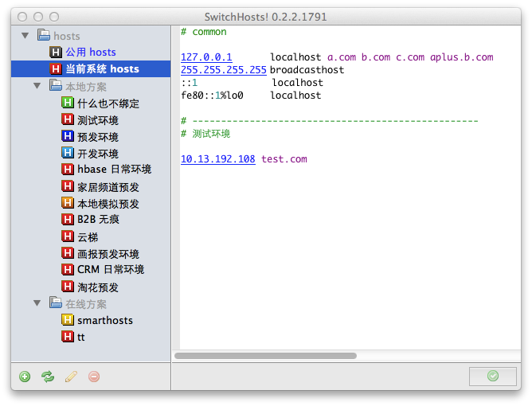Click the hosts root folder icon
The image size is (532, 406).
[x=44, y=35]
